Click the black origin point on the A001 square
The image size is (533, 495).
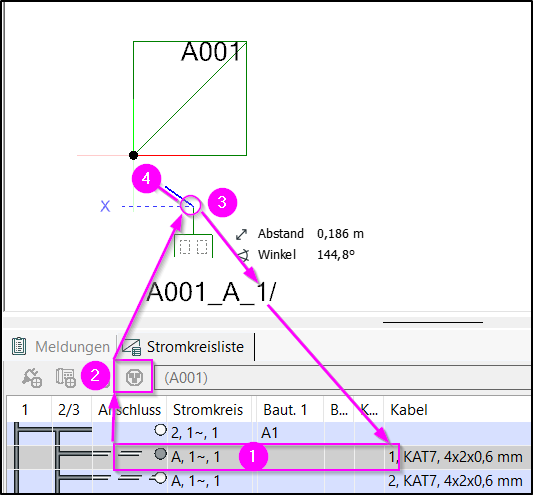coord(133,155)
